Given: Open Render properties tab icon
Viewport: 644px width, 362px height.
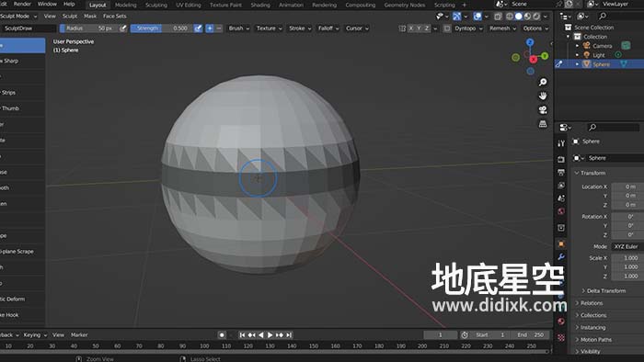Looking at the screenshot, I should [x=561, y=159].
